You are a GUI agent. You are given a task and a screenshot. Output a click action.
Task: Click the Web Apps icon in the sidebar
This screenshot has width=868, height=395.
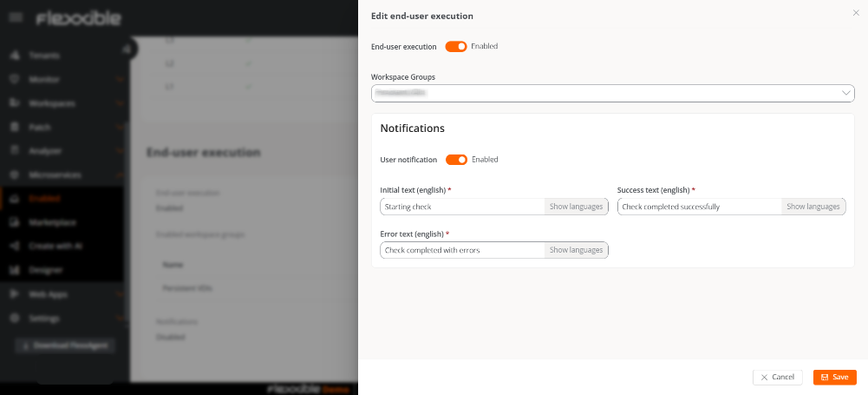pyautogui.click(x=15, y=294)
